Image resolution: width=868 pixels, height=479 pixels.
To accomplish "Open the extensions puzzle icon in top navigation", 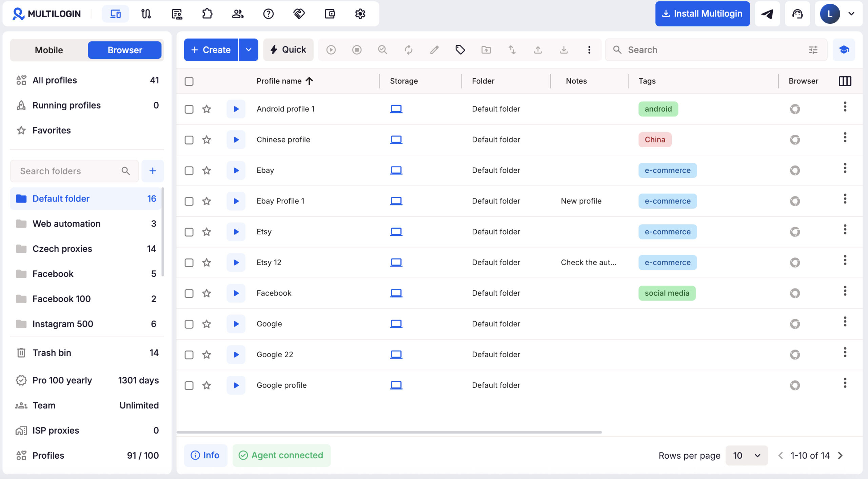I will tap(207, 14).
